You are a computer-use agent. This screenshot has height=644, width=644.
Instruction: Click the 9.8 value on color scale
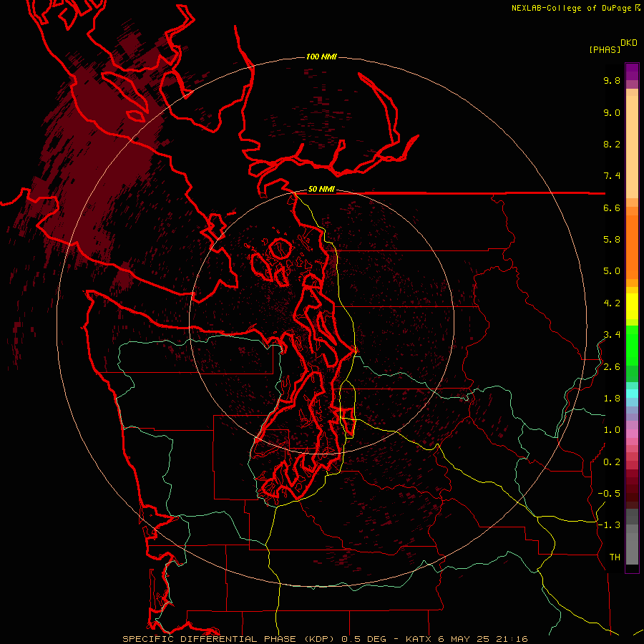tap(612, 80)
